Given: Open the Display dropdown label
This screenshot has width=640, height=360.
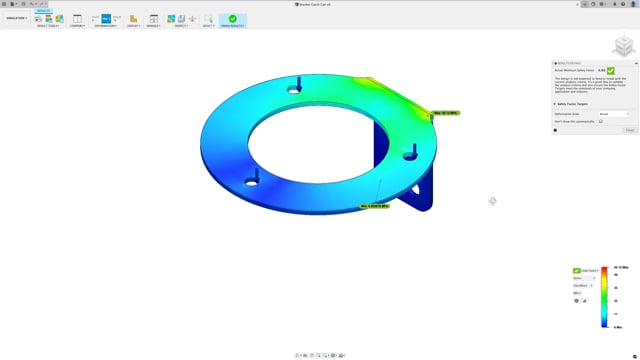Looking at the screenshot, I should pyautogui.click(x=133, y=26).
